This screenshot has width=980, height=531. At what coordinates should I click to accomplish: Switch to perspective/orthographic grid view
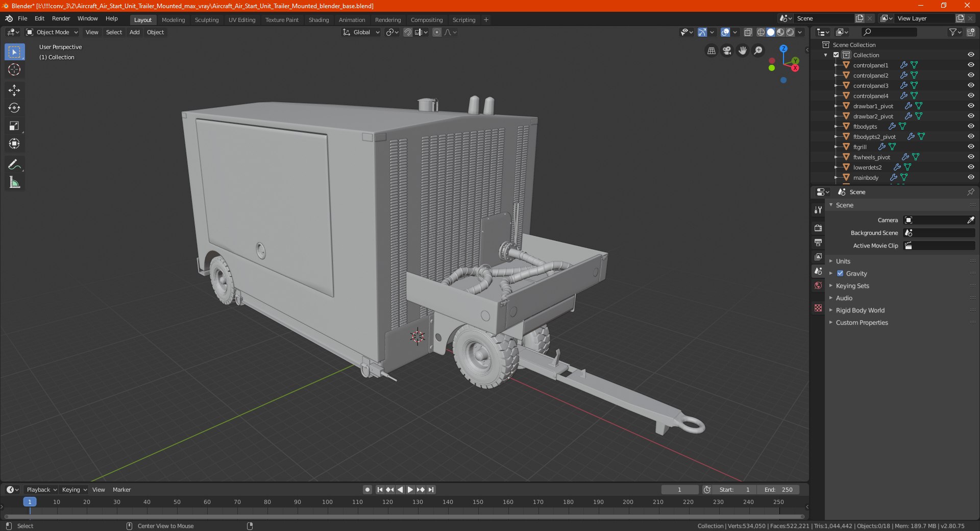point(711,51)
